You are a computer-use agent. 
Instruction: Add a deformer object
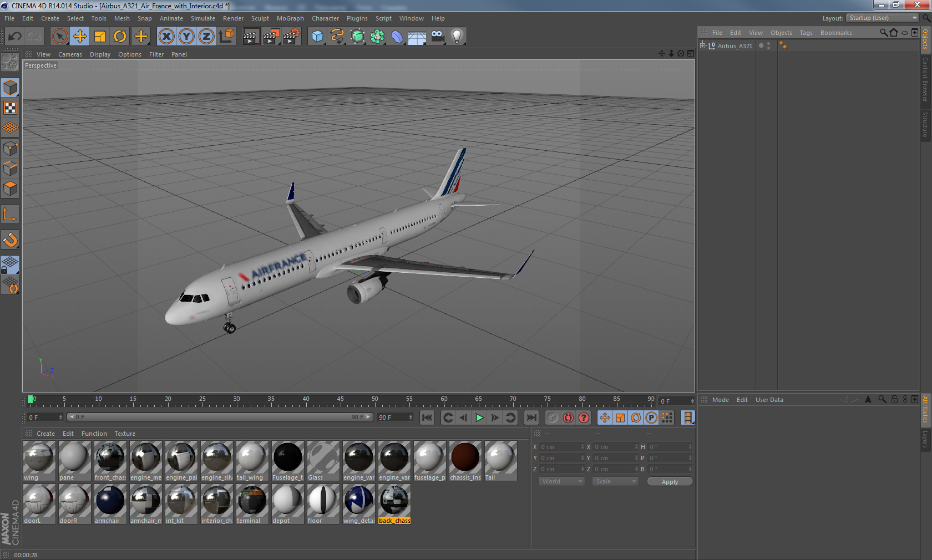click(x=397, y=37)
